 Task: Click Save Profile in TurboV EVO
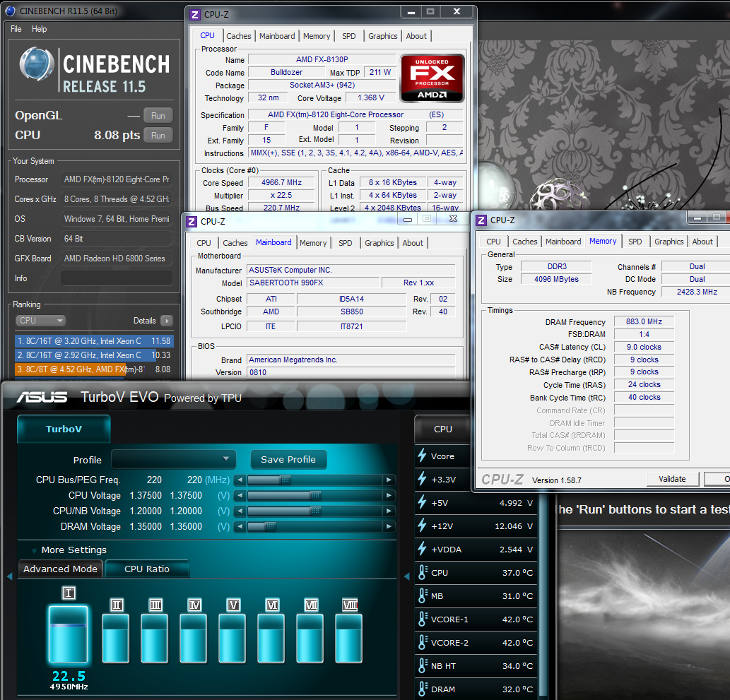tap(288, 459)
